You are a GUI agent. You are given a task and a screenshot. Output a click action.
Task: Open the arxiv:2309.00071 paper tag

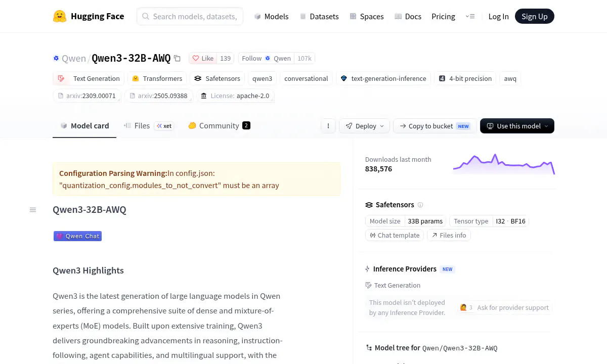[x=87, y=96]
